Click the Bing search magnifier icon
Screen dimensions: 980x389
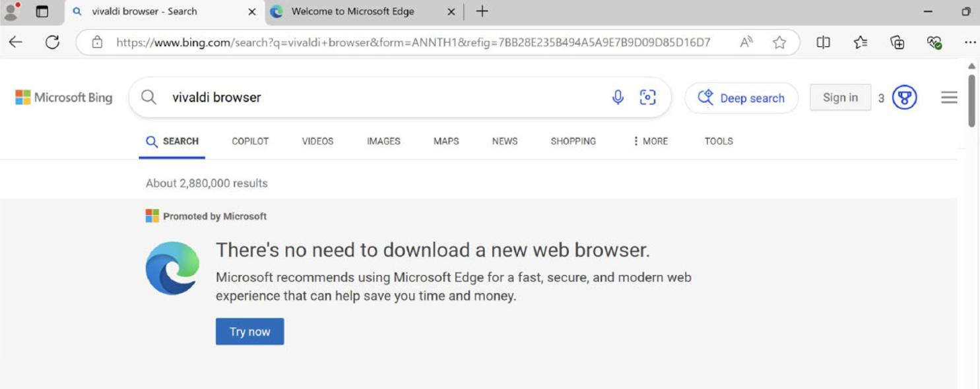click(148, 97)
